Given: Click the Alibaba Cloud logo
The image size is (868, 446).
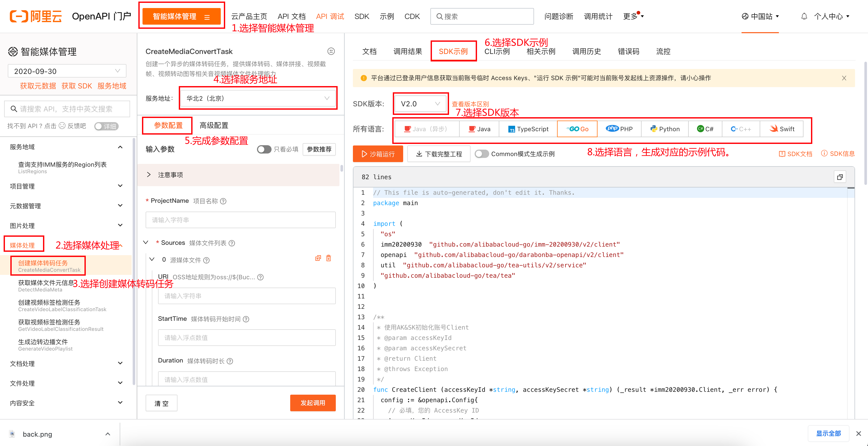Looking at the screenshot, I should [x=36, y=16].
